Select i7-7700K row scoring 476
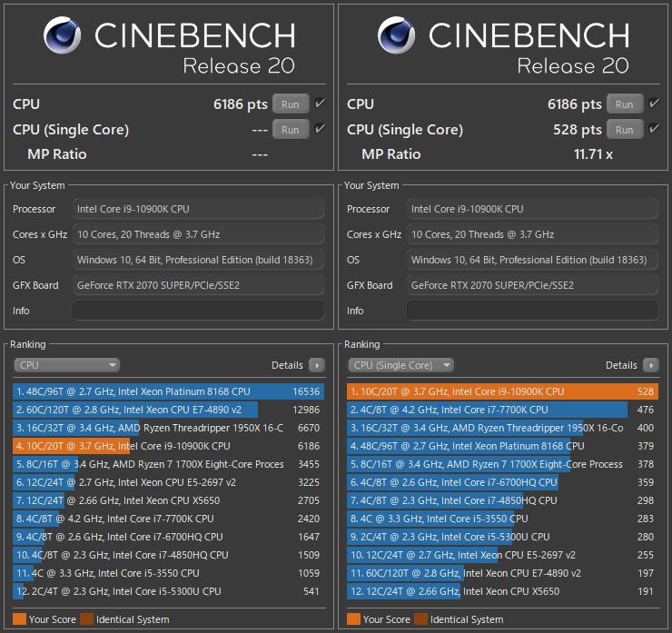 [x=503, y=410]
